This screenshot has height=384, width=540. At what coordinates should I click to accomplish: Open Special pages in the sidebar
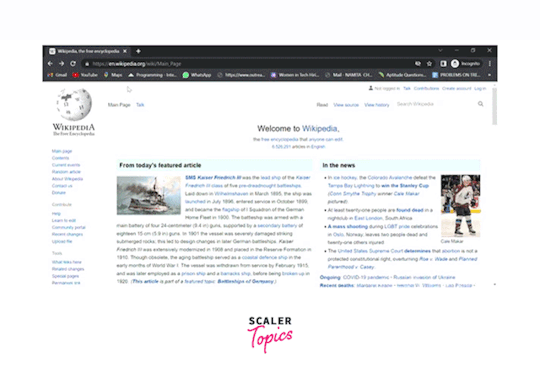[65, 276]
